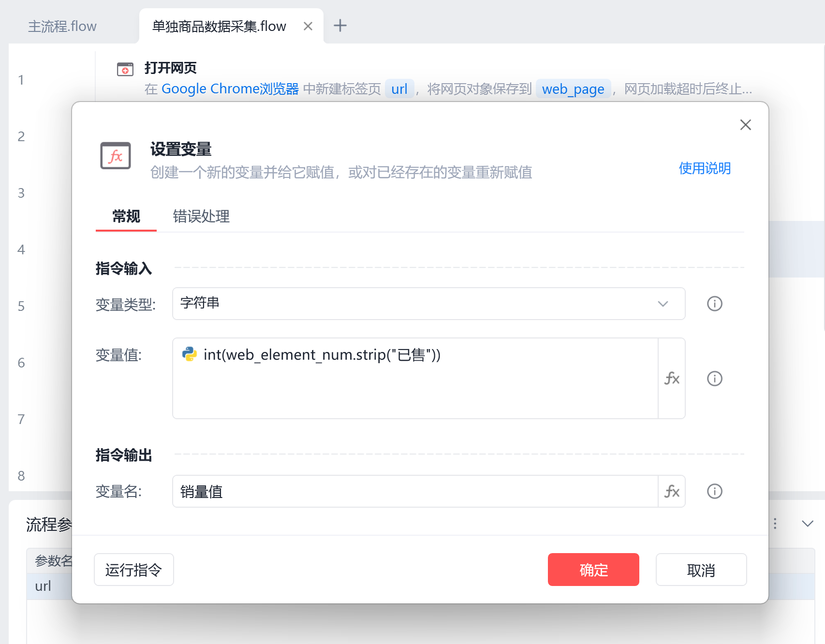Switch to the 错误处理 tab
The width and height of the screenshot is (825, 644).
tap(201, 217)
